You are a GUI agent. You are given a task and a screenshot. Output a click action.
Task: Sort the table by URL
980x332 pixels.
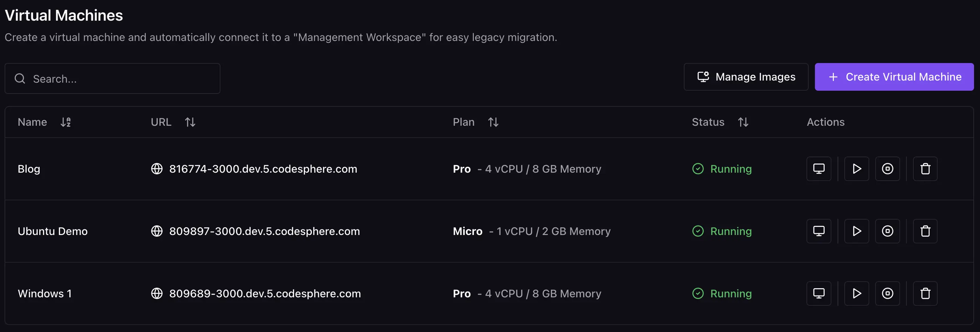click(x=190, y=122)
